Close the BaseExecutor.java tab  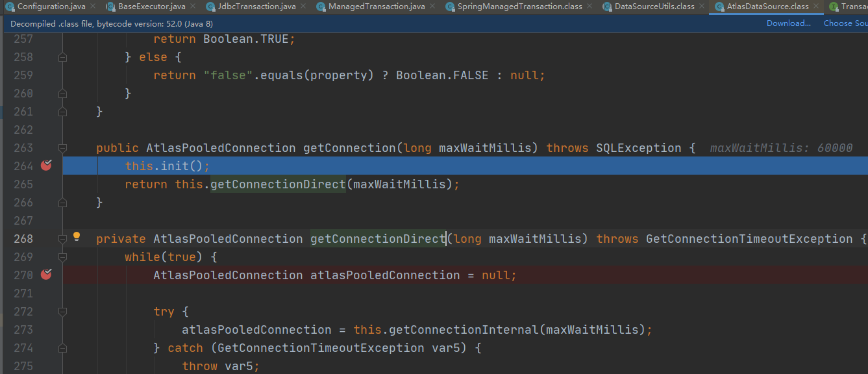click(193, 6)
